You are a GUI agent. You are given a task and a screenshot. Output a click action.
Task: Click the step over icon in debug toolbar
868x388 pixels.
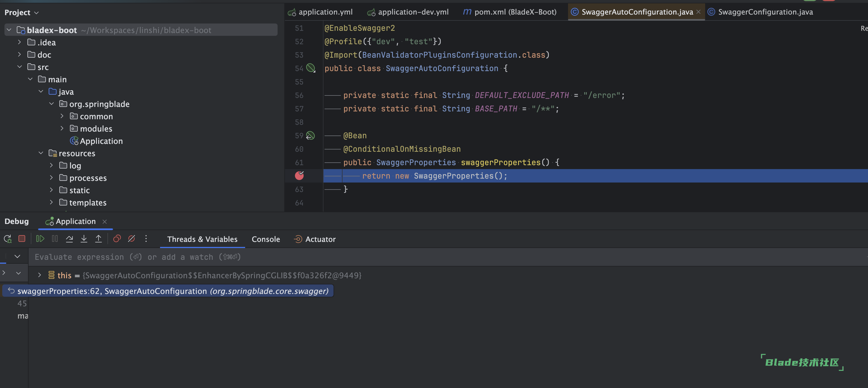pyautogui.click(x=69, y=239)
